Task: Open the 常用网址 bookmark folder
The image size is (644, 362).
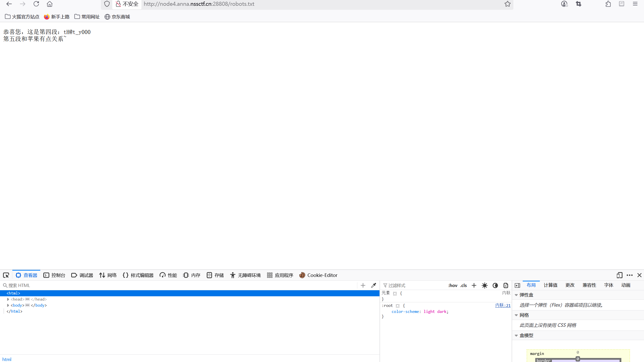Action: (87, 17)
